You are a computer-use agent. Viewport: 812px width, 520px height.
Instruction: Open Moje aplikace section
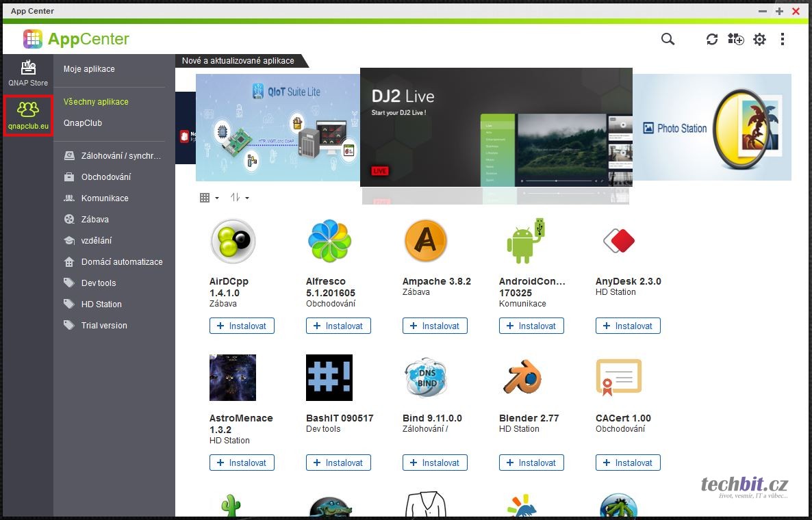[89, 69]
